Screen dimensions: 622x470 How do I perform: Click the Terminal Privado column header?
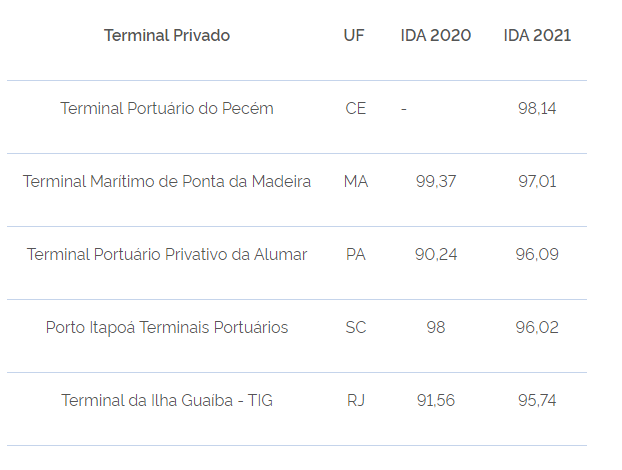(x=167, y=35)
